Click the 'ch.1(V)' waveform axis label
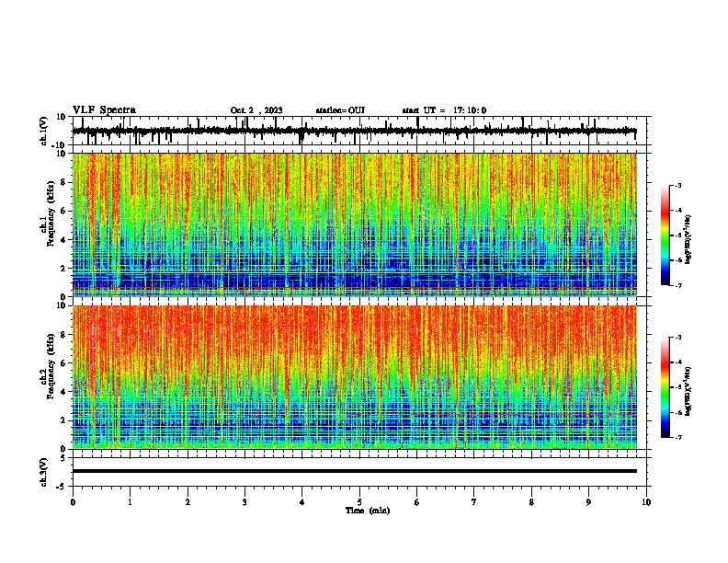The image size is (728, 563). (x=44, y=131)
